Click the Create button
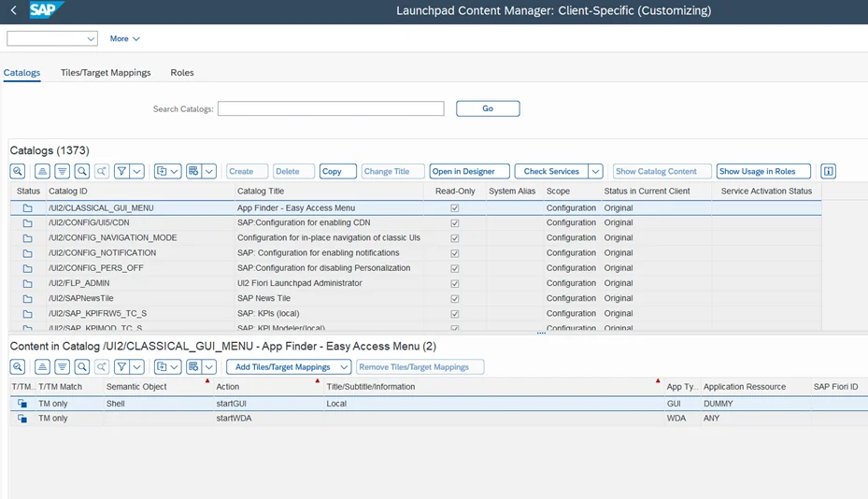 coord(247,171)
